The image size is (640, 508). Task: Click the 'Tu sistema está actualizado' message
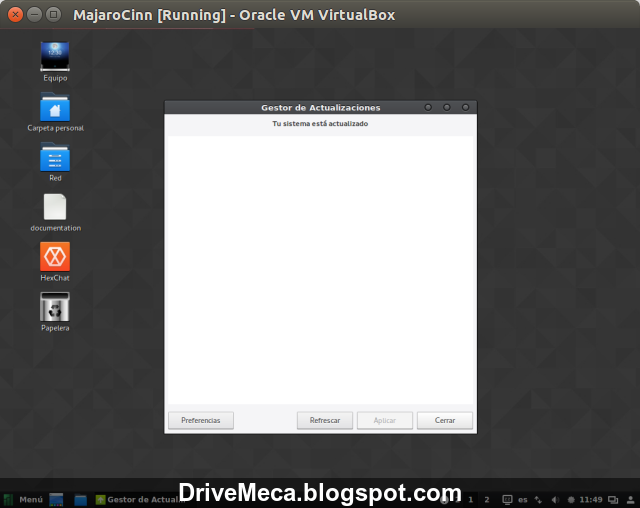320,124
